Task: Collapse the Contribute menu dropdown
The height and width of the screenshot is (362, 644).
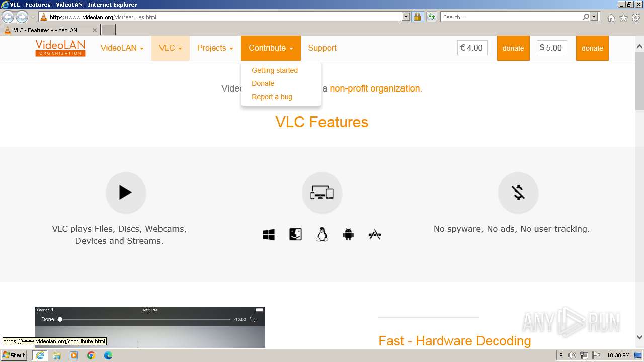Action: coord(271,48)
